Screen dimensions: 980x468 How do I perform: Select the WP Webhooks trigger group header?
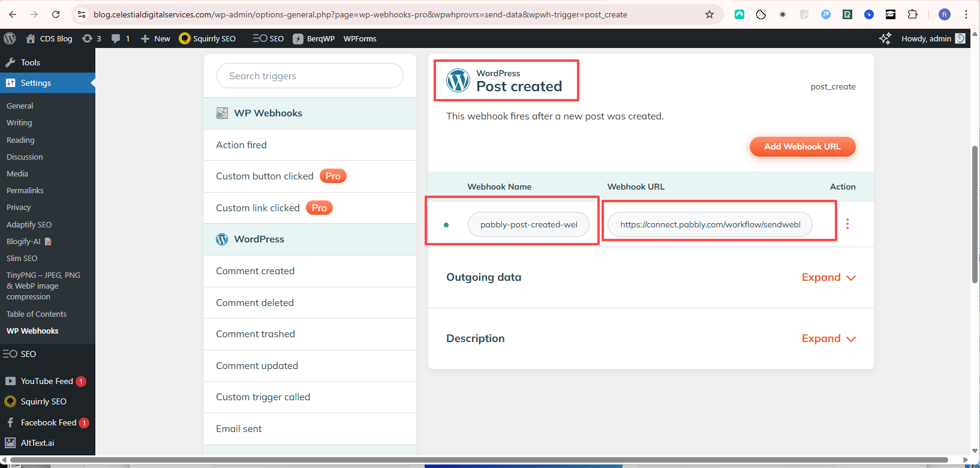(x=310, y=113)
